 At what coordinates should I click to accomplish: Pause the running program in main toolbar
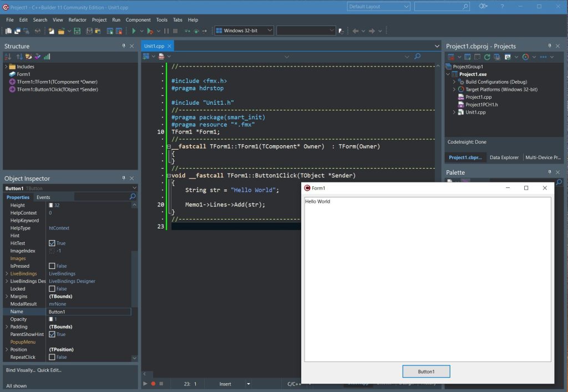[x=166, y=31]
